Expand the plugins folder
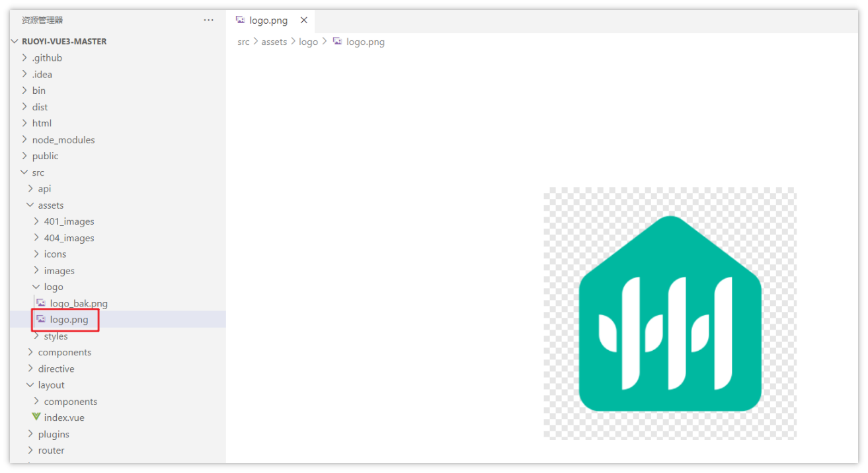Viewport: 868px width, 473px height. click(x=30, y=434)
